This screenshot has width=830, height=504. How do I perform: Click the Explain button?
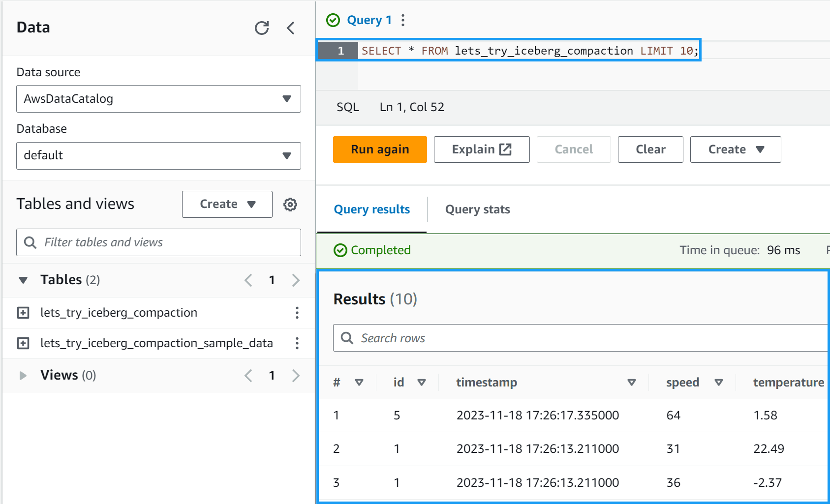point(481,149)
